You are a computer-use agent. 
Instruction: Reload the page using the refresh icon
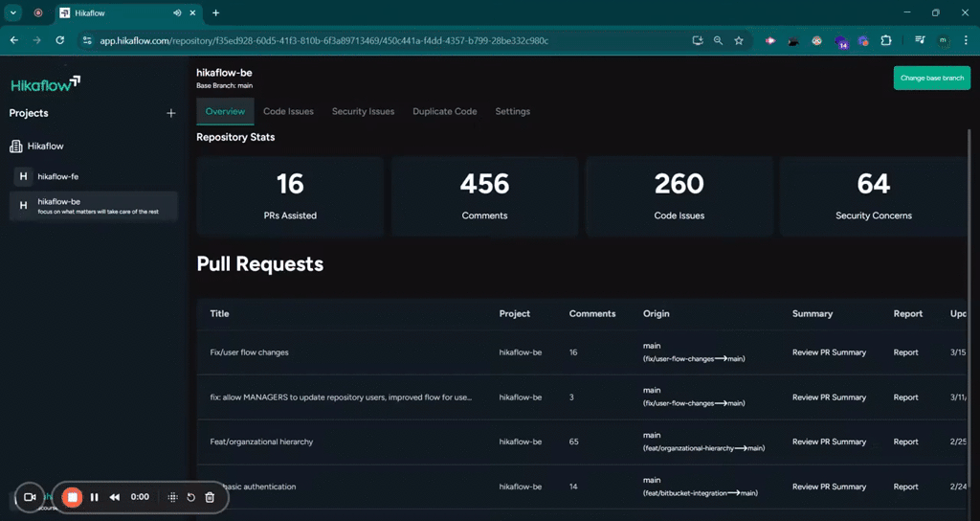click(x=60, y=41)
